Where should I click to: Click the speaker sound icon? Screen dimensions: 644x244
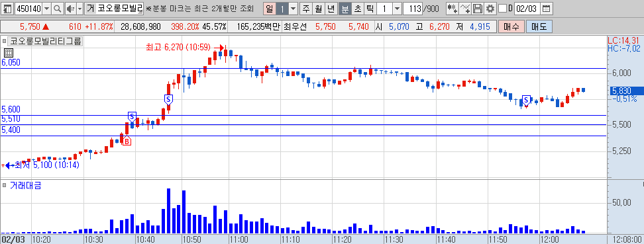pos(70,8)
